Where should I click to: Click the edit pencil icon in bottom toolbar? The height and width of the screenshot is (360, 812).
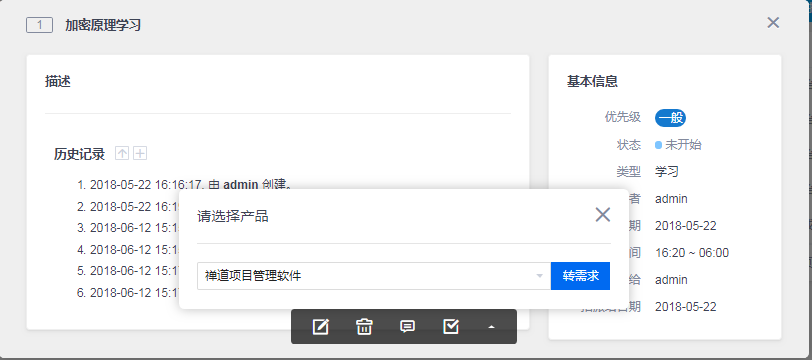point(321,327)
